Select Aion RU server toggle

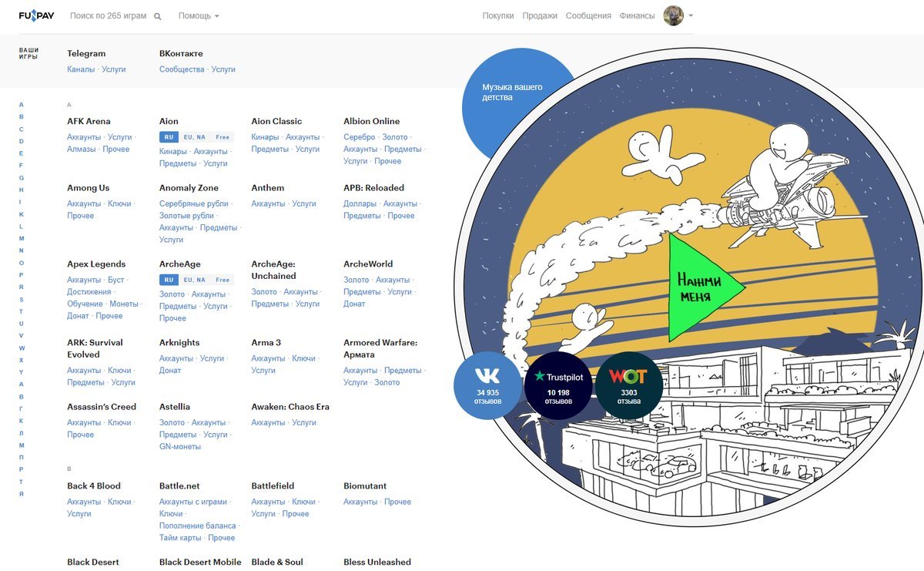[169, 137]
